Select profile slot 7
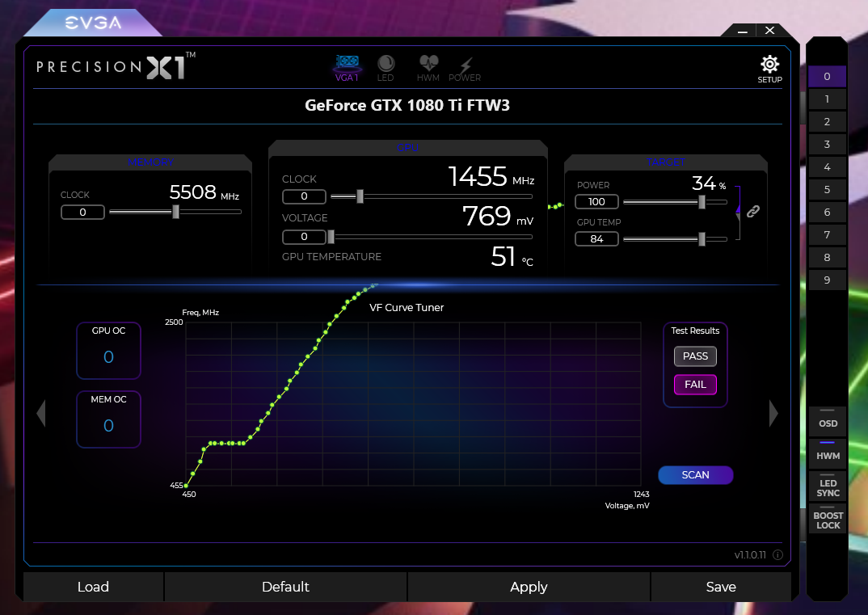Screen dimensions: 868x615 tap(827, 234)
